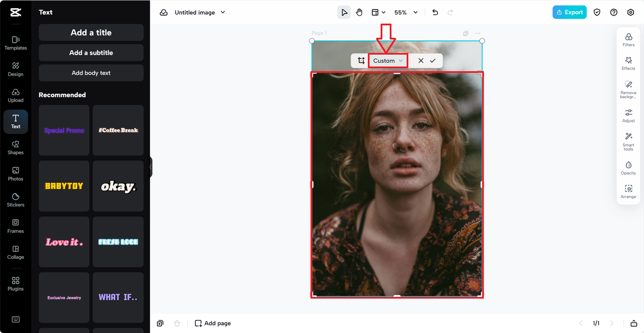Open the Shapes sidebar panel
The height and width of the screenshot is (333, 644).
pos(16,148)
